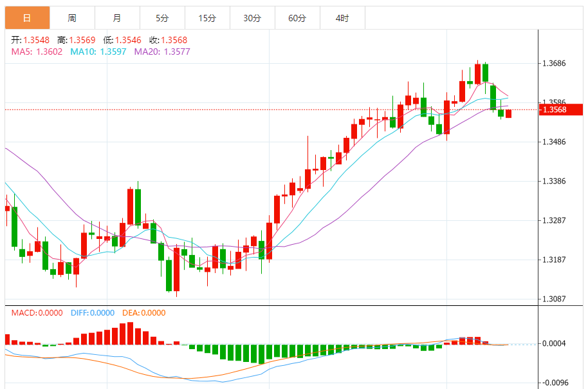
Task: Click the 1.3187 price axis label
Action: tap(554, 260)
